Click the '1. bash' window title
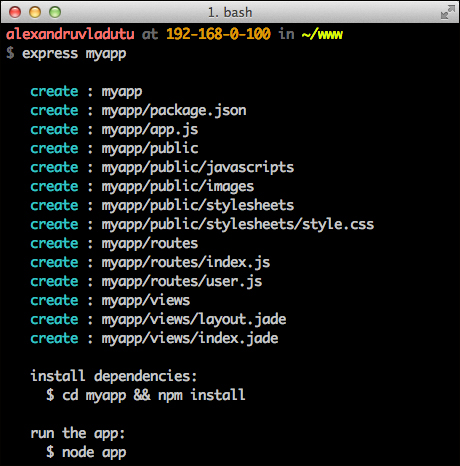 (x=230, y=13)
